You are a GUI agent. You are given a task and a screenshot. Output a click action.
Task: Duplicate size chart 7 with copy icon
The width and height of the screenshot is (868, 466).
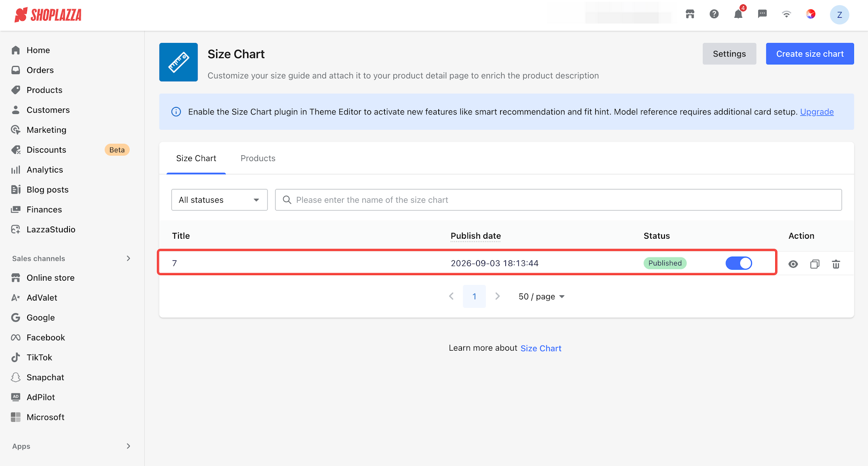[815, 264]
